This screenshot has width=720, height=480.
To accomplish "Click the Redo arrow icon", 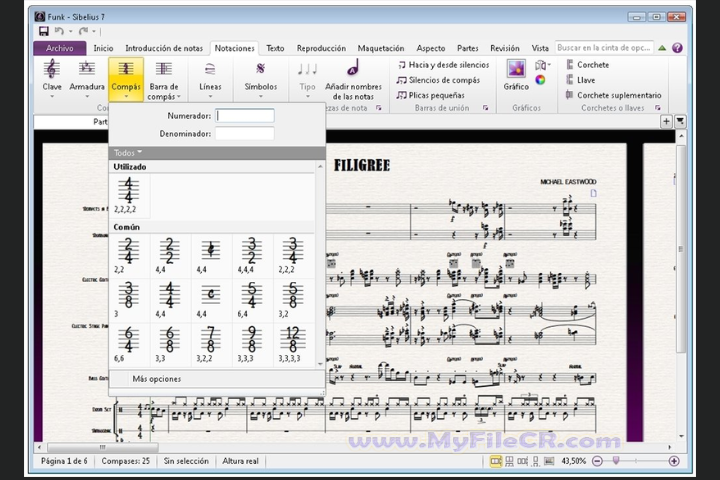I will [x=83, y=31].
